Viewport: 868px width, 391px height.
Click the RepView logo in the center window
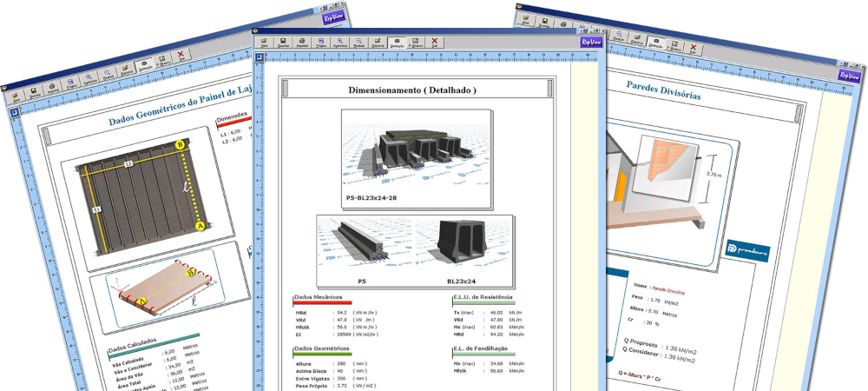click(x=590, y=42)
